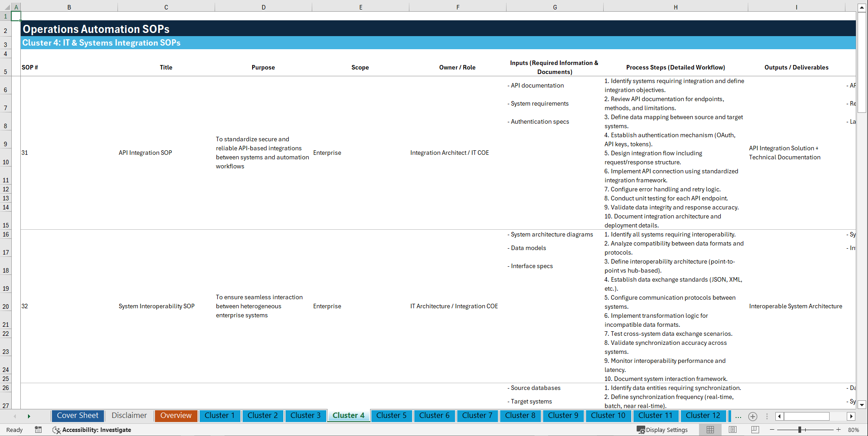This screenshot has width=868, height=436.
Task: Click the 80% zoom level button
Action: pos(854,430)
